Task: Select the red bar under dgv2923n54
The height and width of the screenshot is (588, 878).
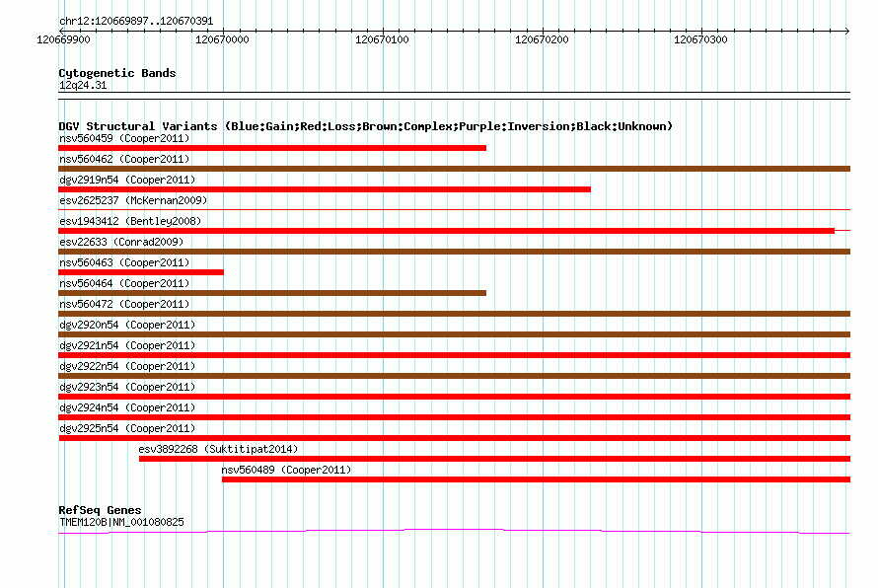Action: 454,397
